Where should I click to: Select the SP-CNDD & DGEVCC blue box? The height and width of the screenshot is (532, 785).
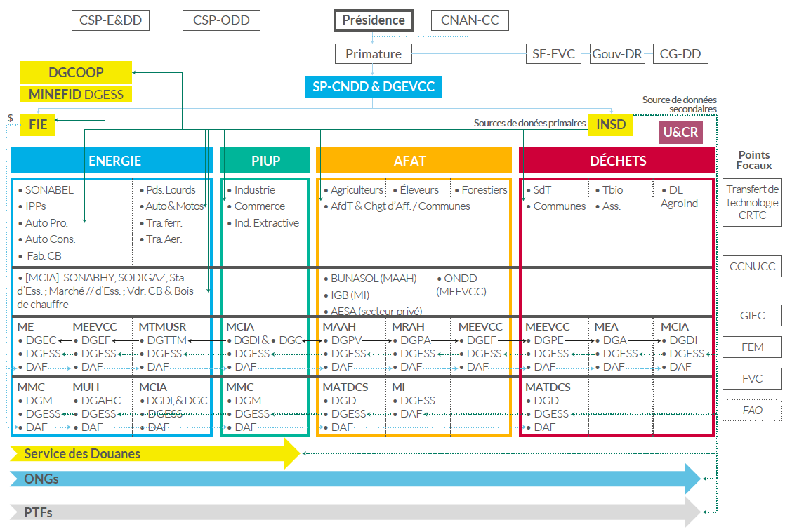click(x=373, y=87)
